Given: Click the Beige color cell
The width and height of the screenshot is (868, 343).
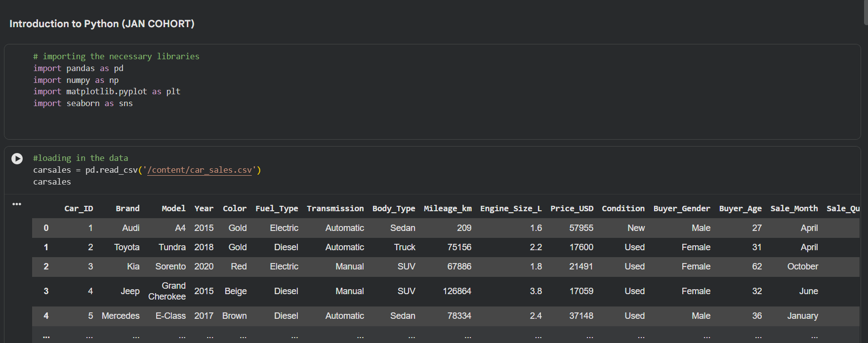Looking at the screenshot, I should tap(236, 291).
